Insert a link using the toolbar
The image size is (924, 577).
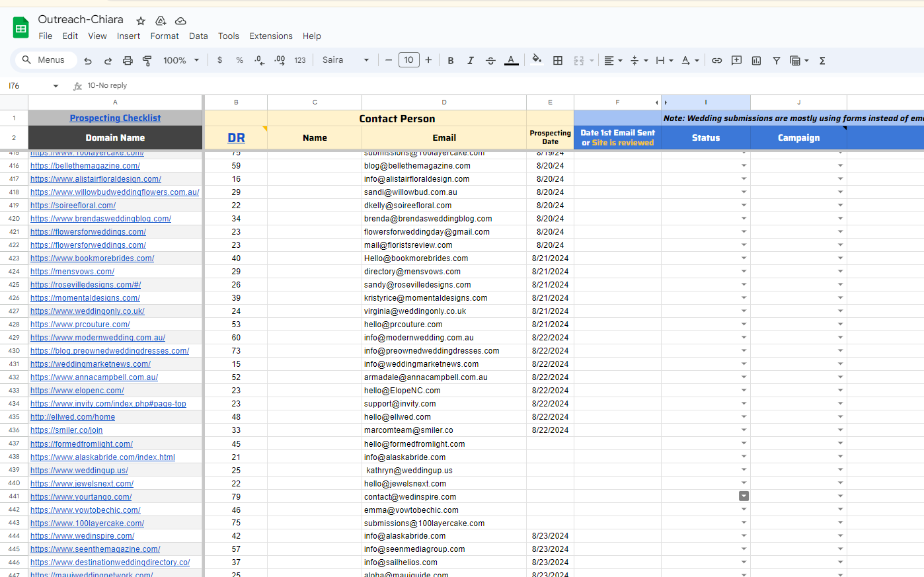pos(716,60)
